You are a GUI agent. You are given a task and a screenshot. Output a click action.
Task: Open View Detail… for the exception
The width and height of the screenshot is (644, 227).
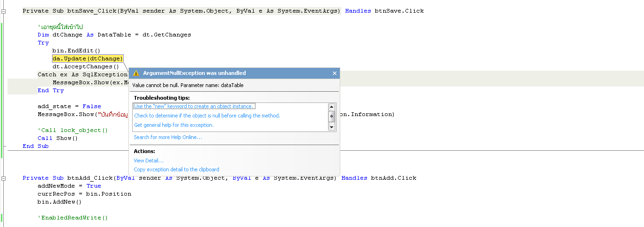coord(149,161)
